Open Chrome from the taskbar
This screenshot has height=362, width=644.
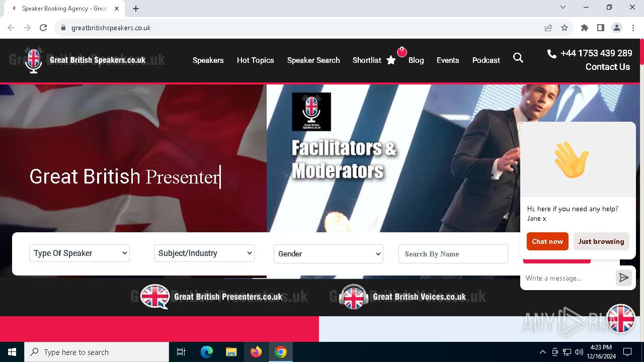click(281, 352)
